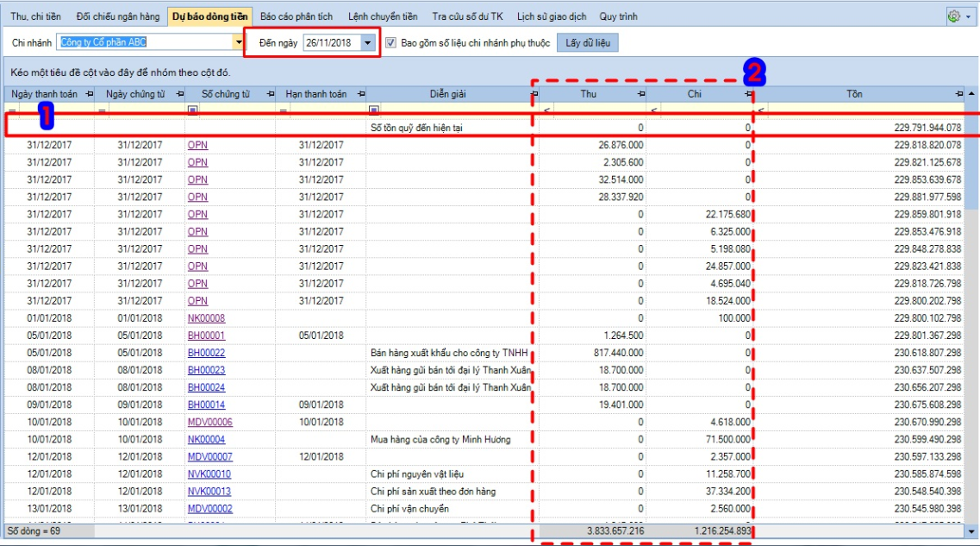Screen dimensions: 980x546
Task: Open voucher link BH00001
Action: (x=206, y=336)
